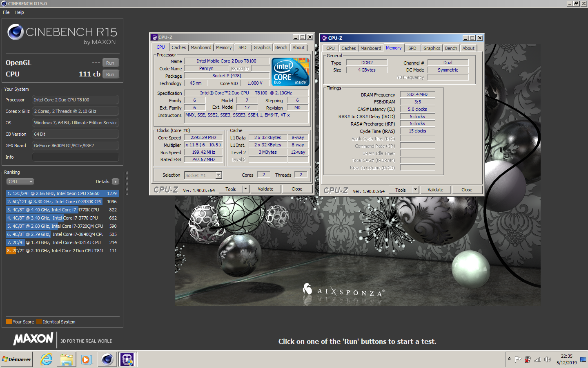Switch to Graphics tab in left CPU-Z
The width and height of the screenshot is (588, 368).
click(x=262, y=47)
